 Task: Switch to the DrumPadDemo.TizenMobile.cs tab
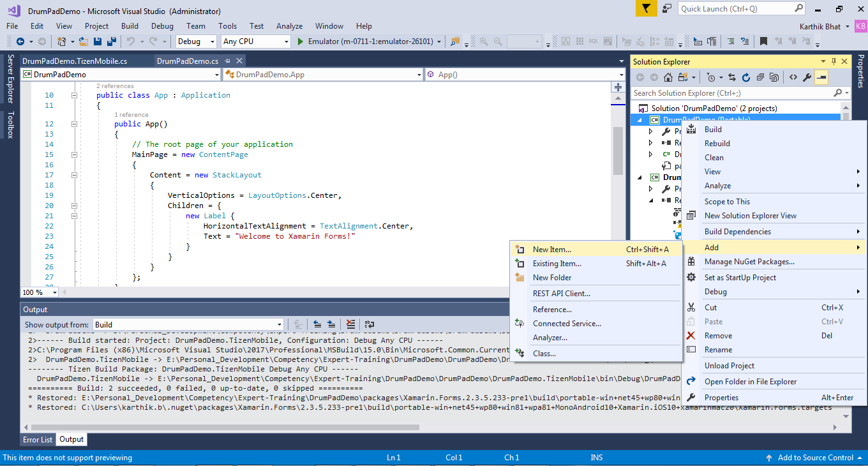tap(75, 61)
